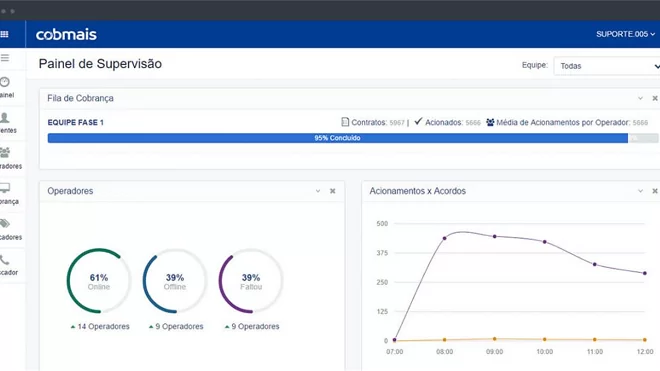The image size is (660, 371).
Task: Open the tags sidebar icon
Action: [x=5, y=224]
